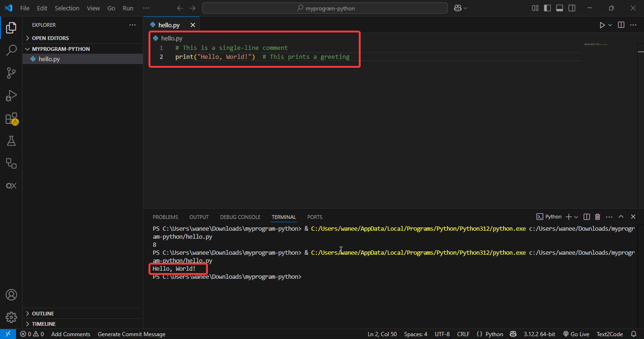Open the Run menu

point(128,8)
